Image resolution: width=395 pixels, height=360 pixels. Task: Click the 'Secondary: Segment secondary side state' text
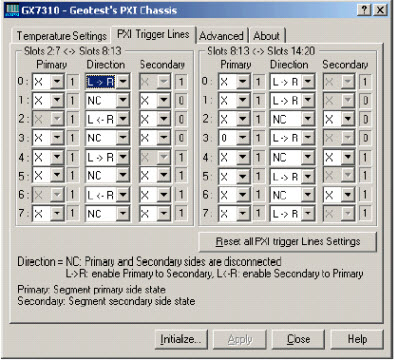pyautogui.click(x=106, y=301)
